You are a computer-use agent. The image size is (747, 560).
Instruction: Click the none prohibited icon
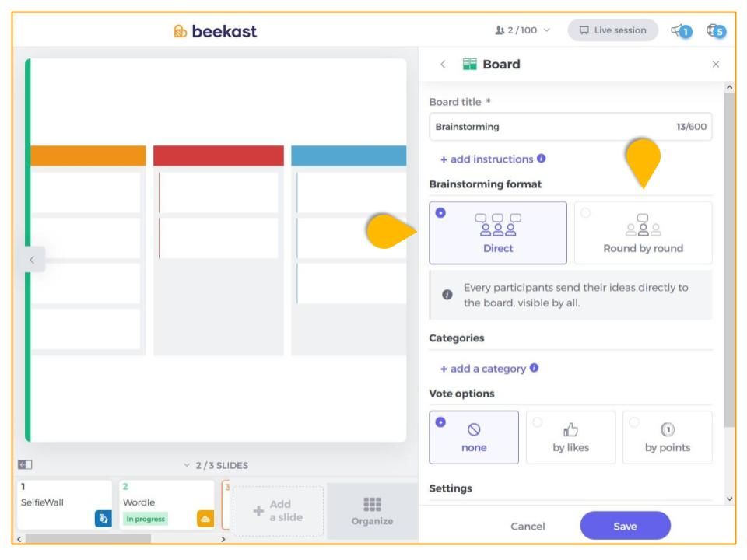pyautogui.click(x=474, y=429)
